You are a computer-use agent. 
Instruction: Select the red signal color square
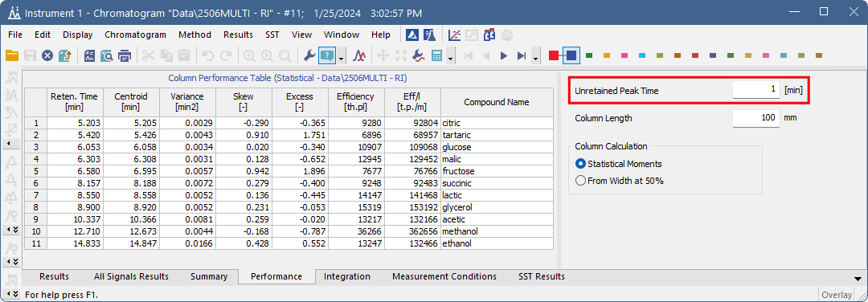[554, 55]
